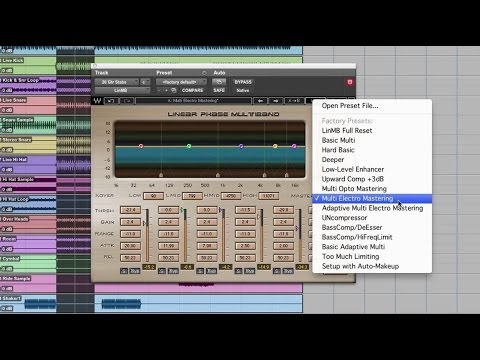Click the red target button in plugin header

[350, 82]
